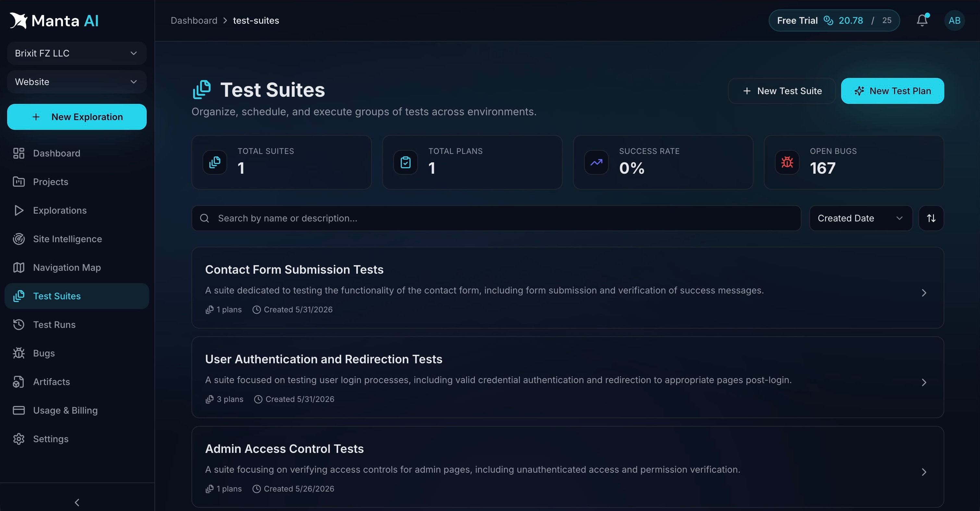Click the AB user avatar

(954, 20)
